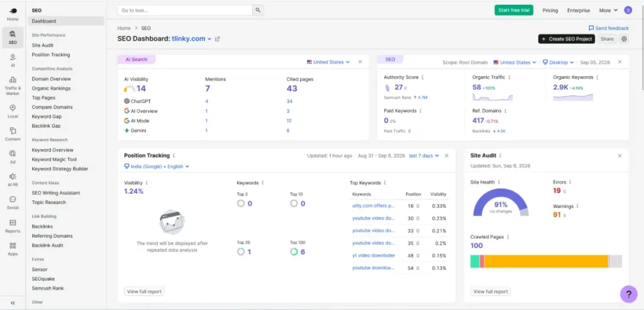This screenshot has height=310, width=644.
Task: Open Semrush Rank in sidebar
Action: [48, 288]
